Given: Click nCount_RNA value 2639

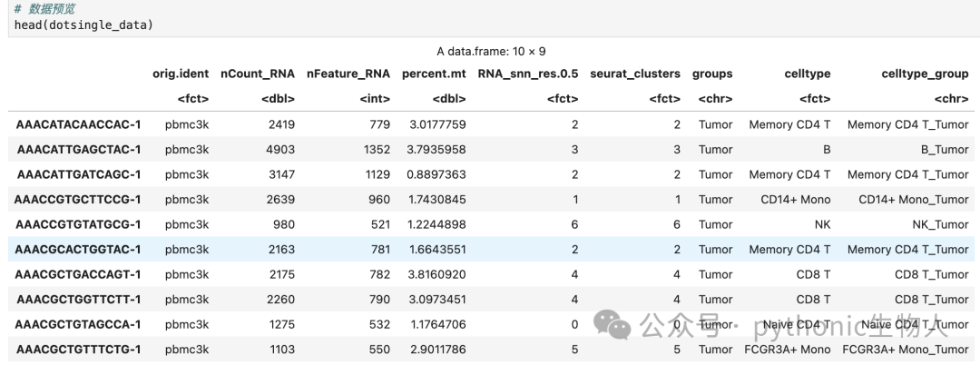Looking at the screenshot, I should click(x=281, y=200).
